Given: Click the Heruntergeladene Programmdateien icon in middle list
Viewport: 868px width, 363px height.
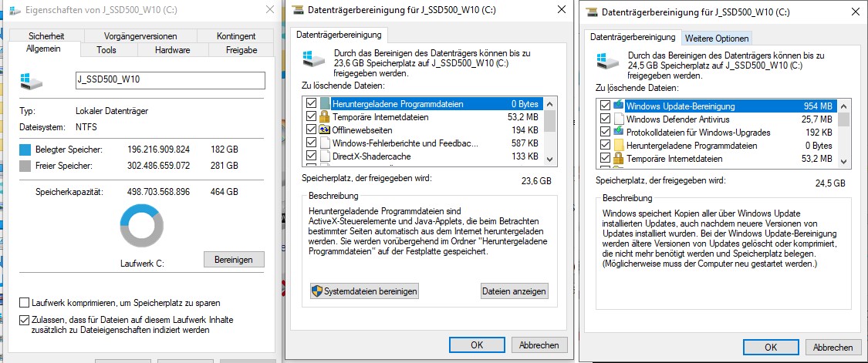Looking at the screenshot, I should [x=324, y=103].
